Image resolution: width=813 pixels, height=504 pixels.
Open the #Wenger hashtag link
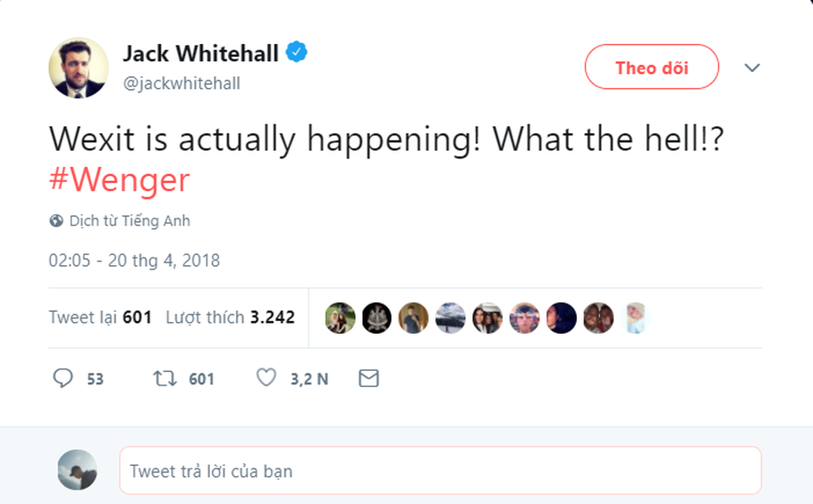pyautogui.click(x=119, y=180)
